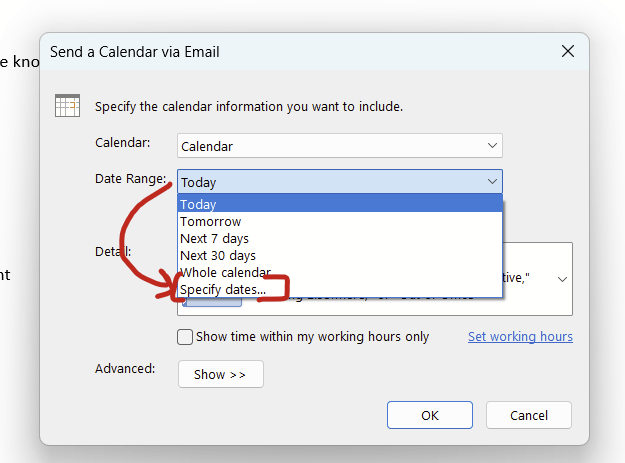Expand the Detail chevron dropdown

click(x=562, y=279)
